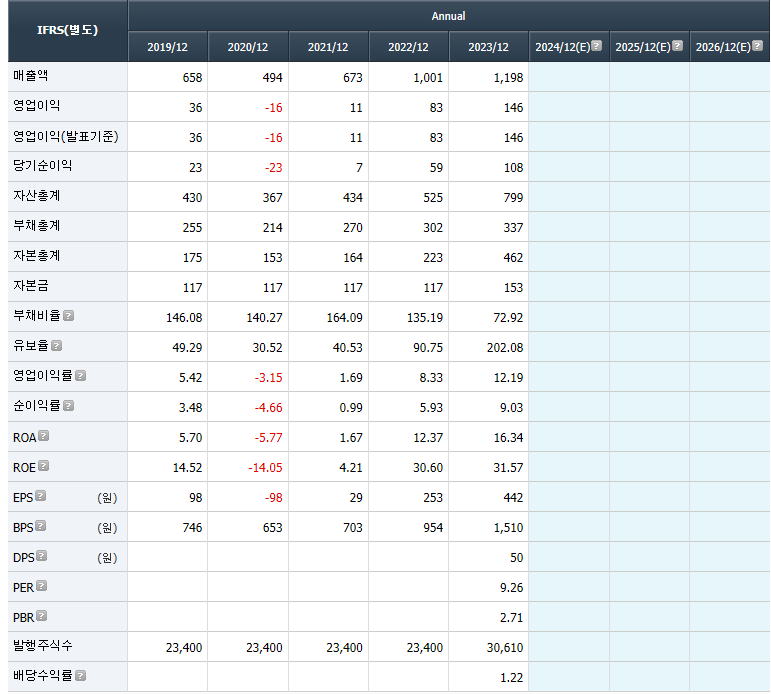
Task: Click help icon in 2024/12(E) header
Action: click(x=597, y=46)
